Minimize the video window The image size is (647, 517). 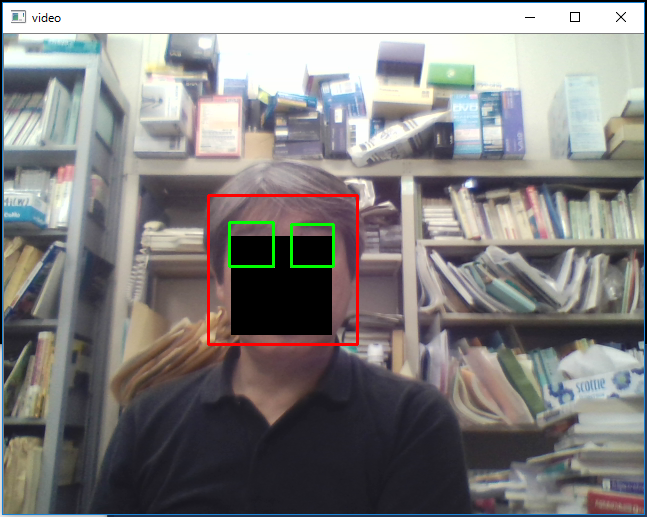click(x=529, y=17)
